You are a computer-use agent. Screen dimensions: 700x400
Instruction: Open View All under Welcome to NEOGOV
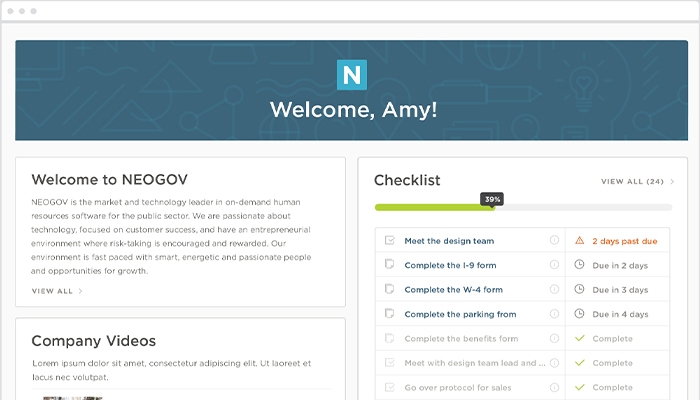[x=52, y=291]
